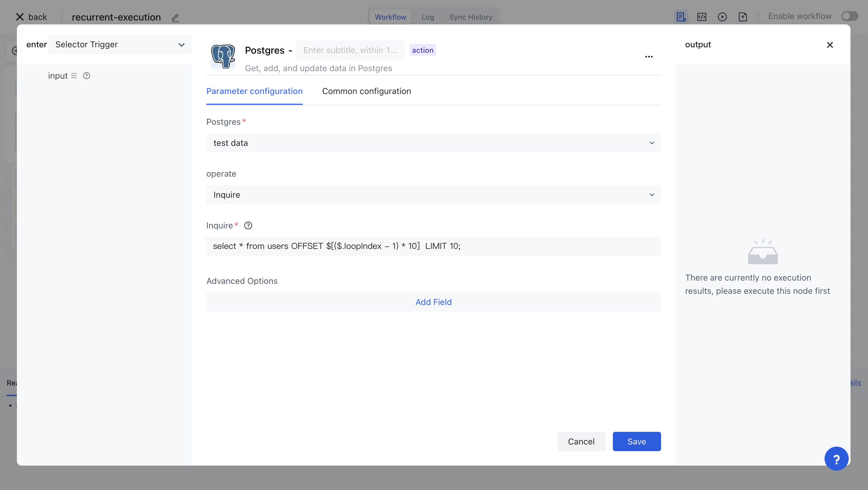
Task: Open the three-dot more options menu
Action: point(649,57)
